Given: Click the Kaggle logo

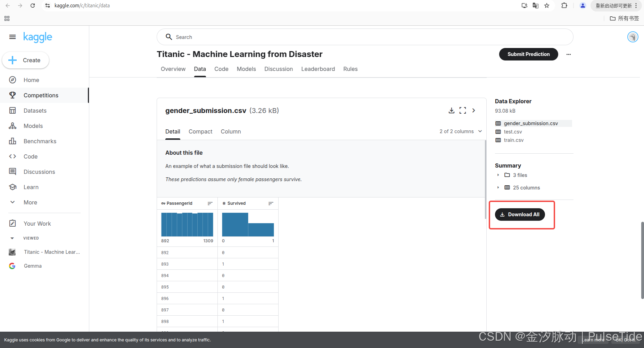Looking at the screenshot, I should [38, 37].
